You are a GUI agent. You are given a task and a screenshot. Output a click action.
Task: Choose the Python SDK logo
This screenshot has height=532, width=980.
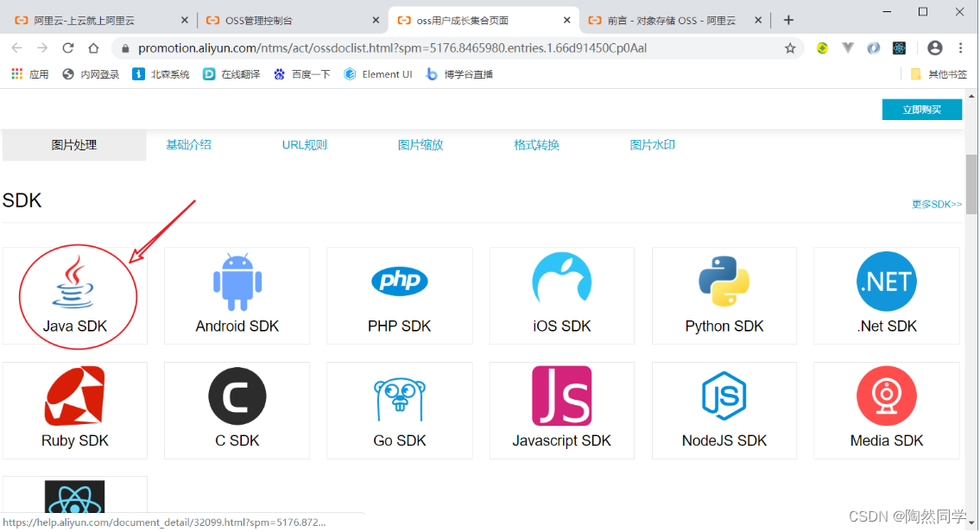coord(724,281)
